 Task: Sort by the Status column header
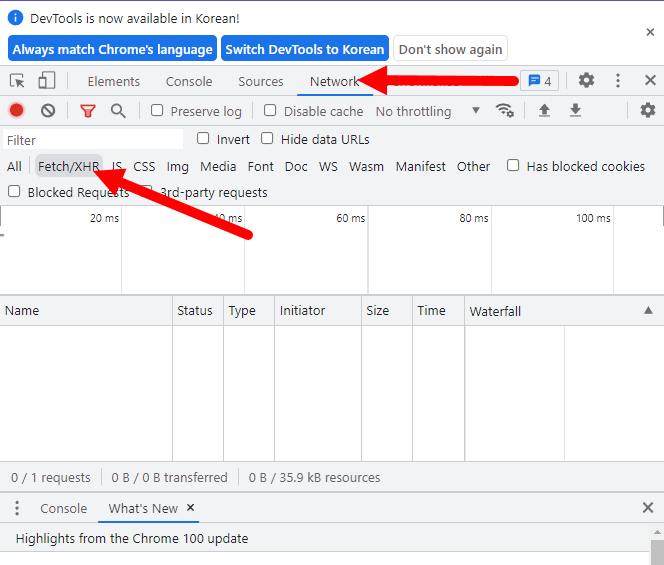(198, 310)
